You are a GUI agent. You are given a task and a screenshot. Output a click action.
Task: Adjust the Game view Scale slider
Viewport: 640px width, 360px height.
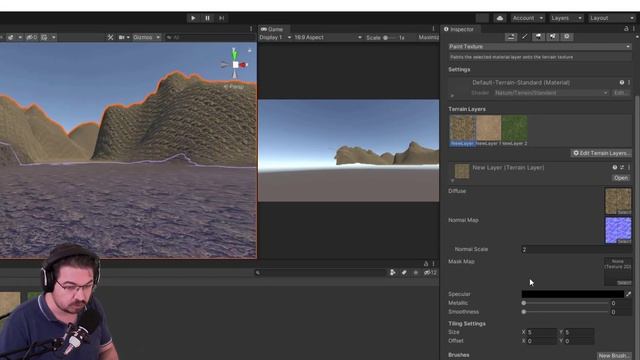pyautogui.click(x=389, y=38)
